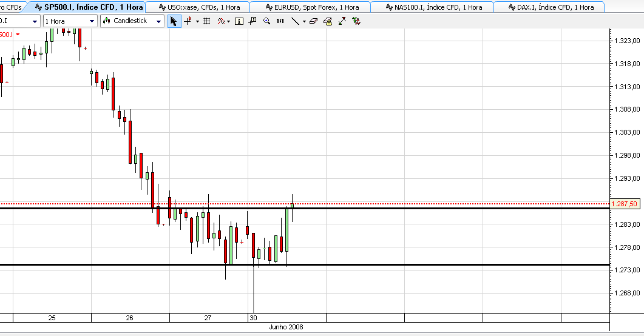Click the 1.287,50 current price label
644x336 pixels.
(625, 204)
